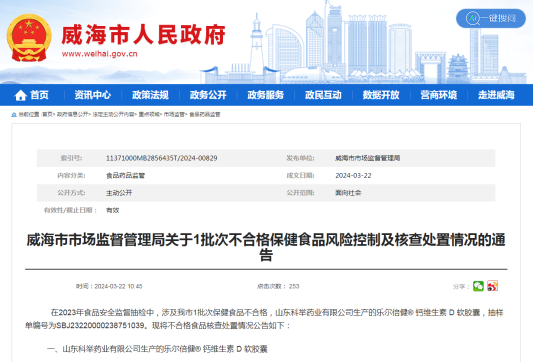Screen dimensions: 534x362
Task: Click 食品药品监管 breadcrumb link
Action: (205, 115)
